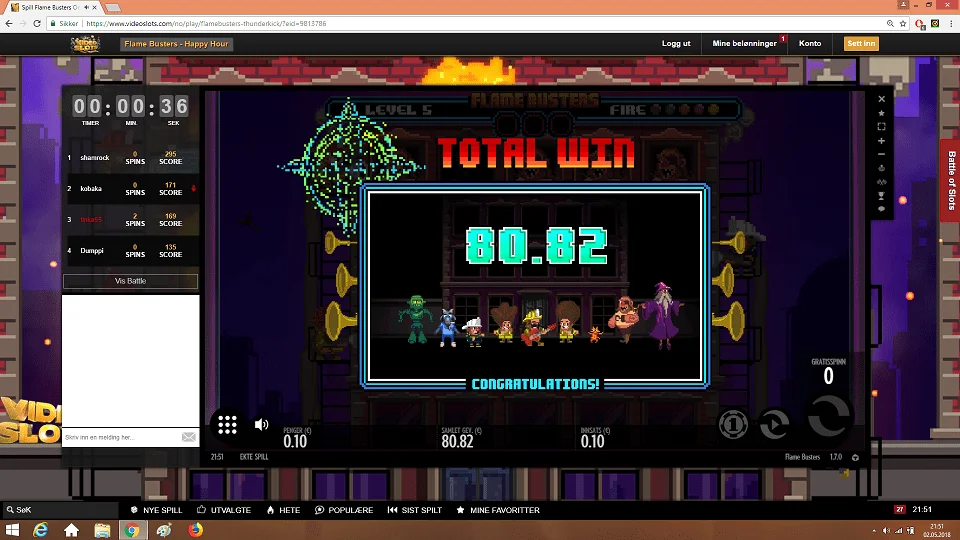Open File Explorer from the taskbar
This screenshot has width=960, height=540.
[102, 530]
